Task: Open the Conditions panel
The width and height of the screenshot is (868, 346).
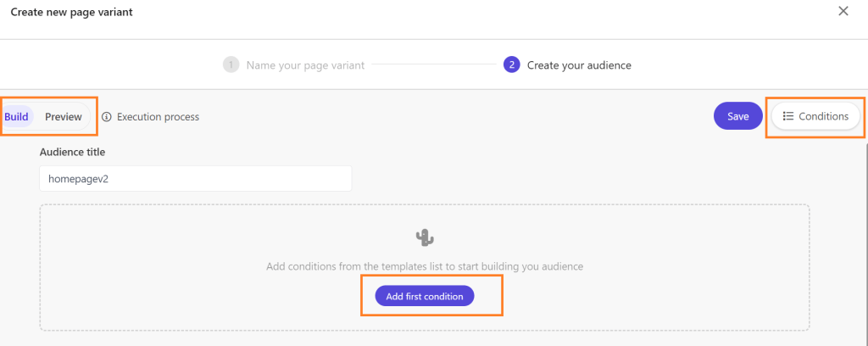Action: (x=815, y=116)
